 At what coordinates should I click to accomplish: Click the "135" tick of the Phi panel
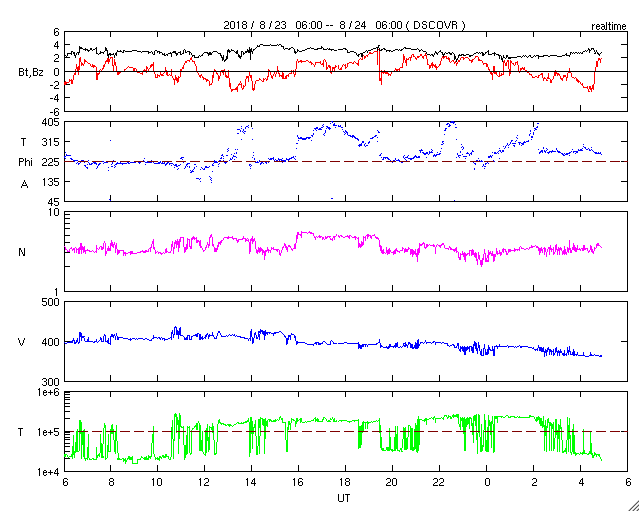click(x=51, y=182)
